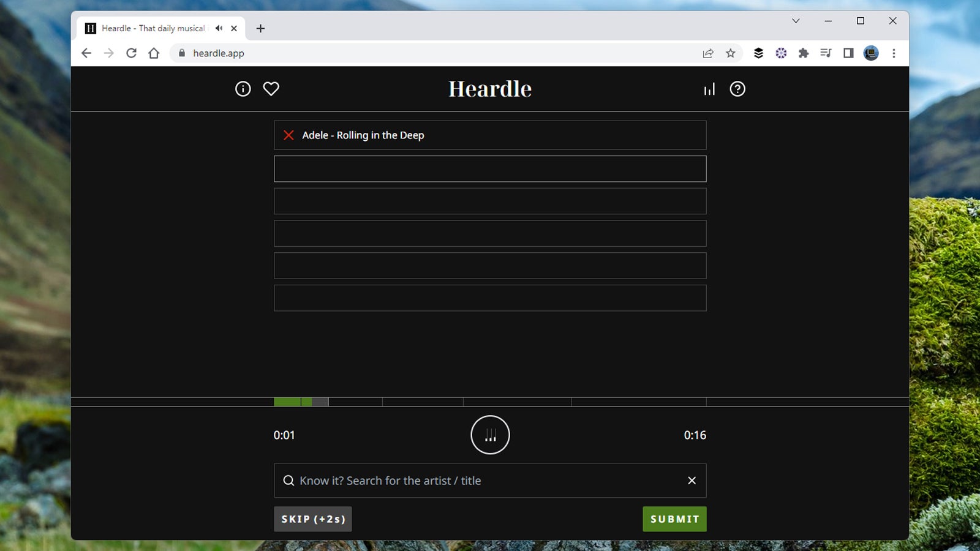The width and height of the screenshot is (980, 551).
Task: Open the Chrome extensions puzzle icon
Action: [x=804, y=53]
